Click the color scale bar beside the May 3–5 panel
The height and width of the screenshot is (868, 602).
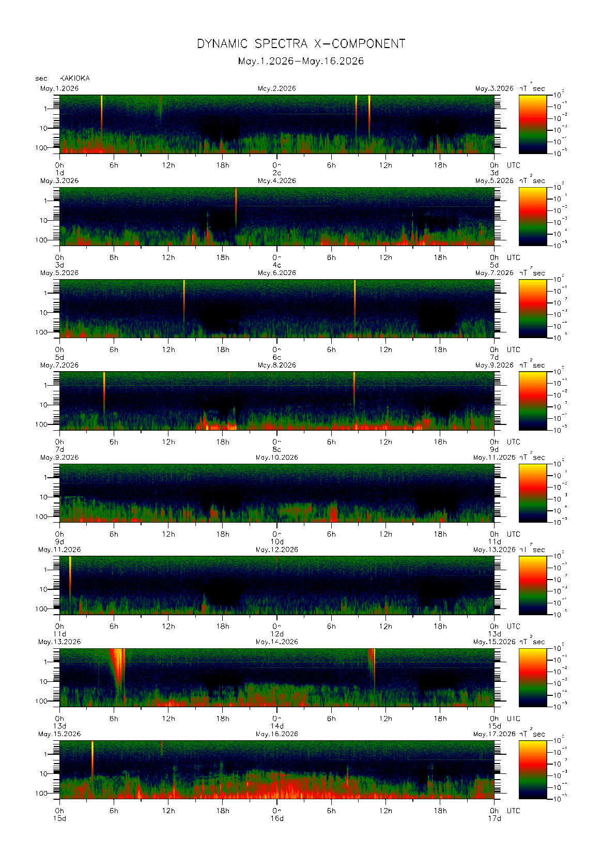[x=533, y=216]
